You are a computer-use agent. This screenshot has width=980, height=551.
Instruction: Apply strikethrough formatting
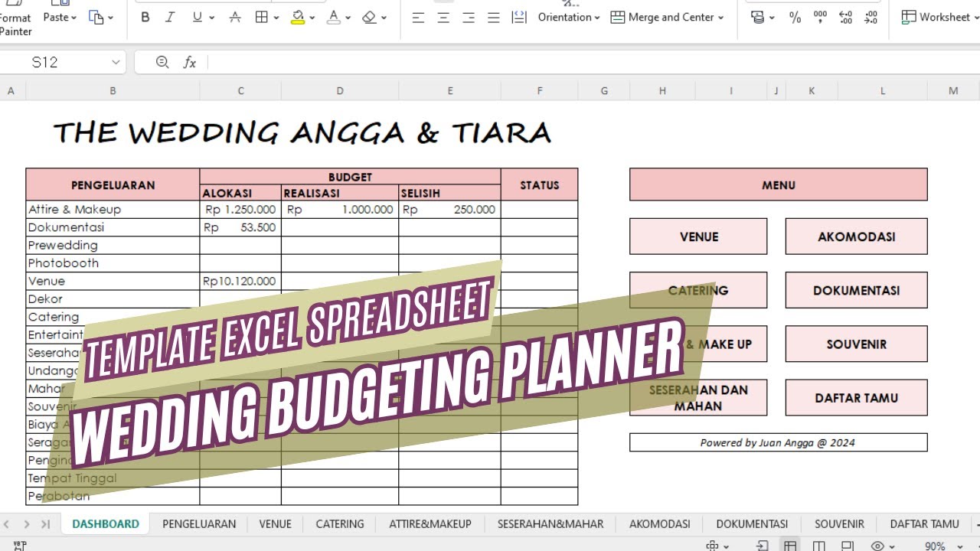pos(235,17)
